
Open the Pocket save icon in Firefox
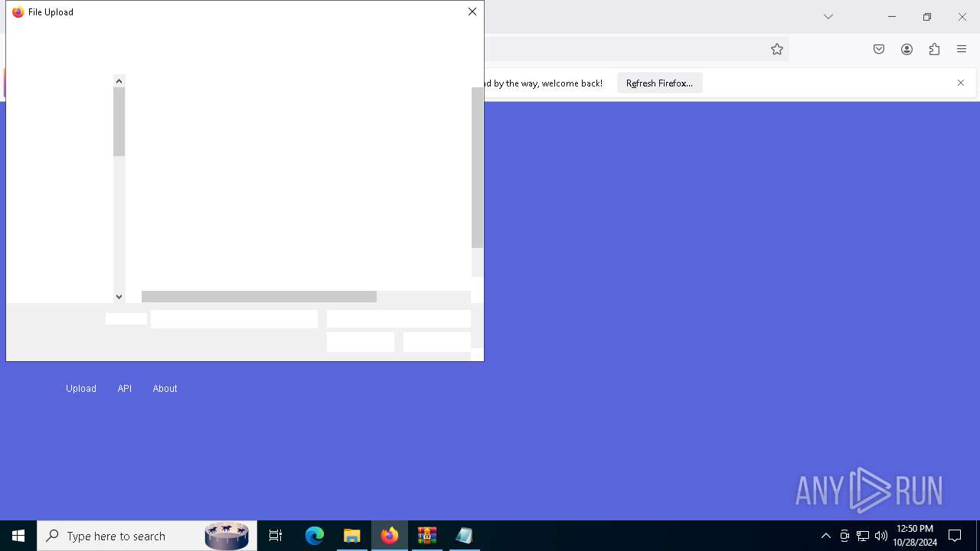pyautogui.click(x=879, y=49)
